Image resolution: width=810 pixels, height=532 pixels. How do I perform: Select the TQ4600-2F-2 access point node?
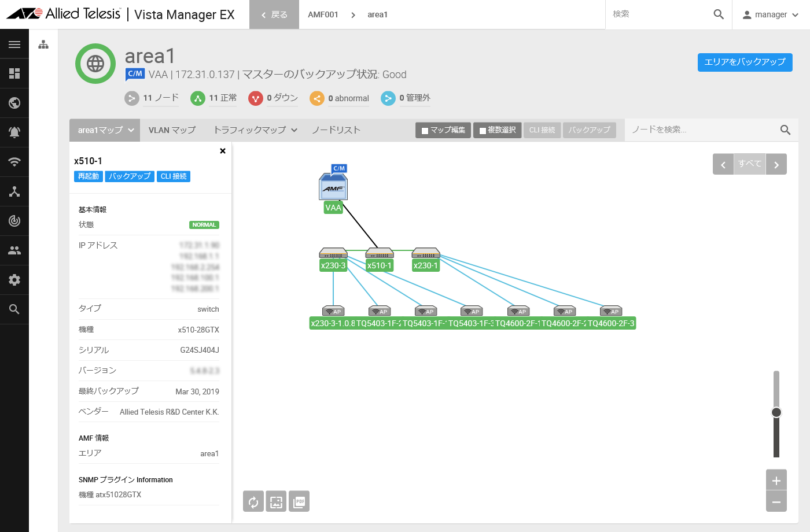pos(565,311)
